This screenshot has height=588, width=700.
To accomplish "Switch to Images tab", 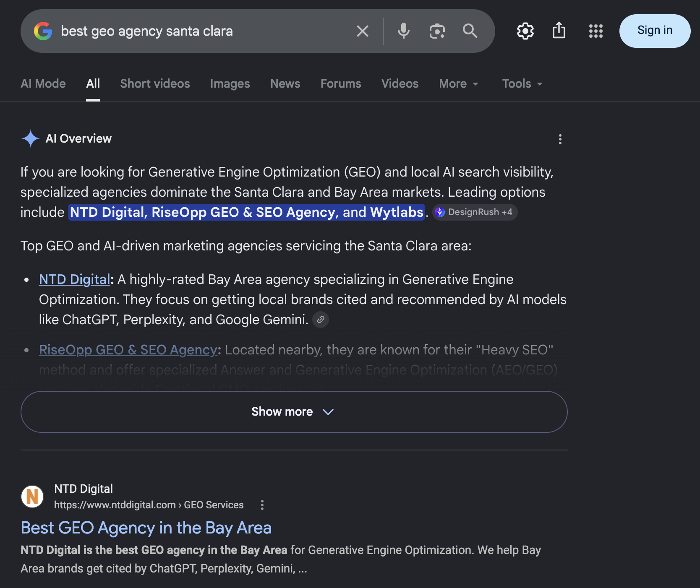I will point(230,84).
